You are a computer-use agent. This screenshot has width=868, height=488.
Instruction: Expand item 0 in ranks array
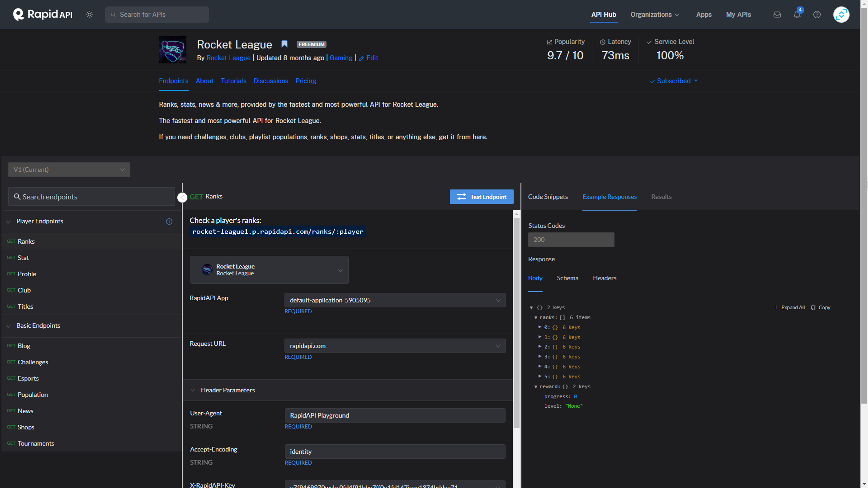(540, 327)
